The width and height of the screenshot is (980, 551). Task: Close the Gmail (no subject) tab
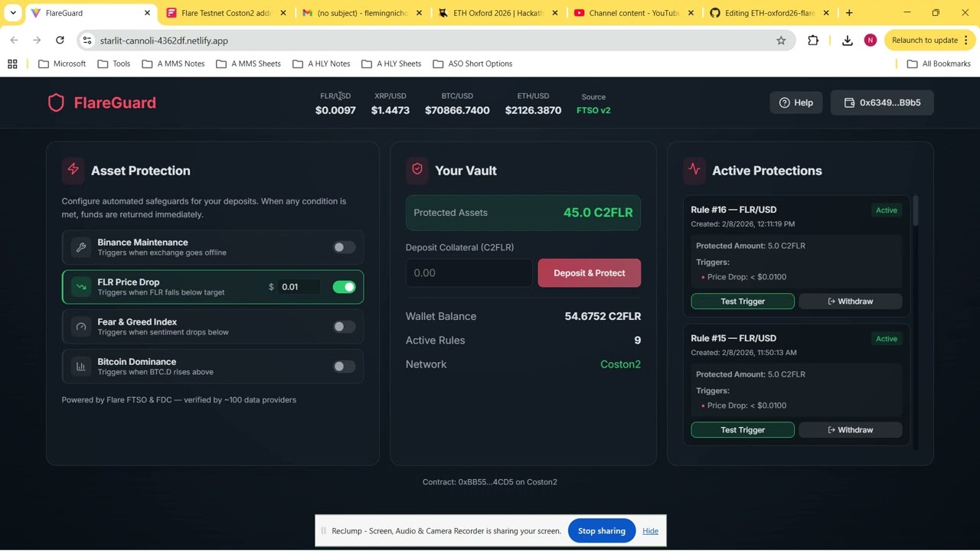click(419, 13)
